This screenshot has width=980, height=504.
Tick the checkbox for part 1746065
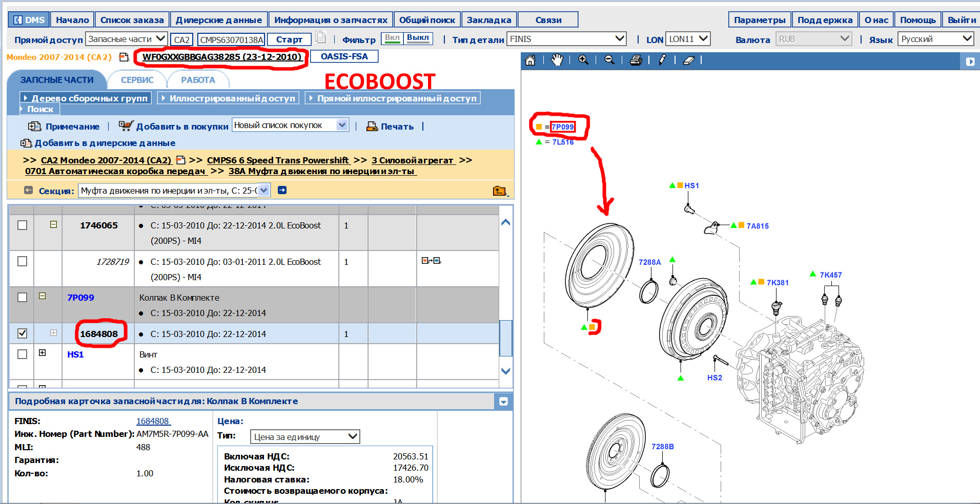(22, 225)
